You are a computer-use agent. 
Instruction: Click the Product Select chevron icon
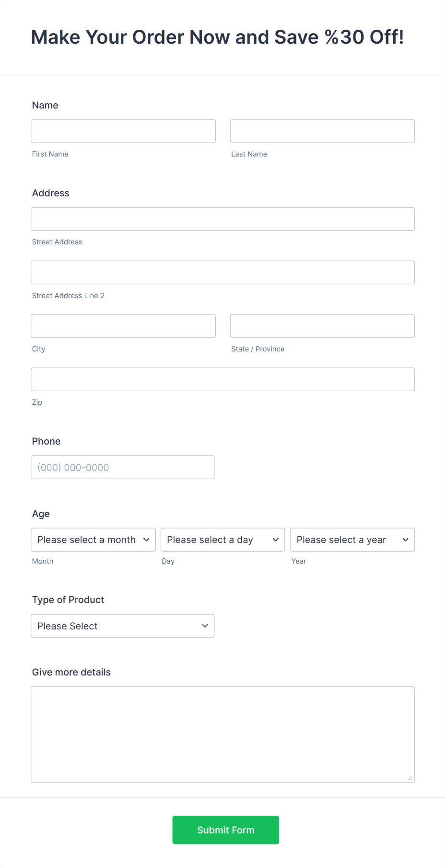pos(205,626)
